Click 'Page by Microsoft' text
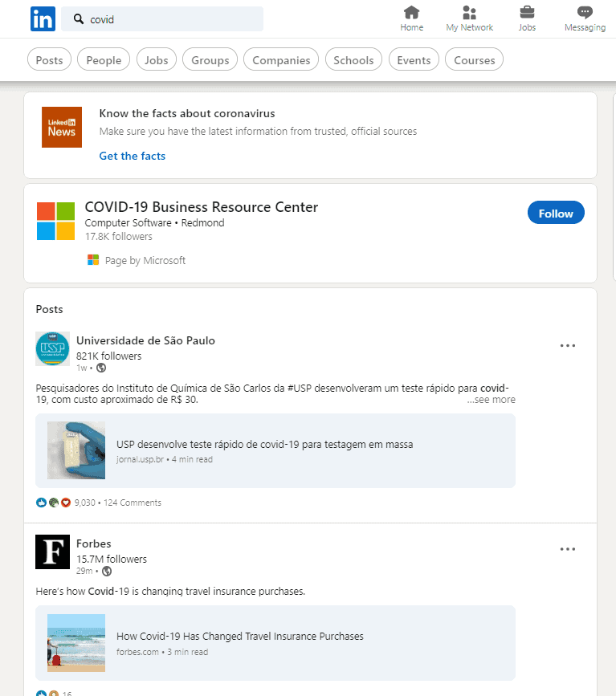This screenshot has height=696, width=616. tap(145, 260)
